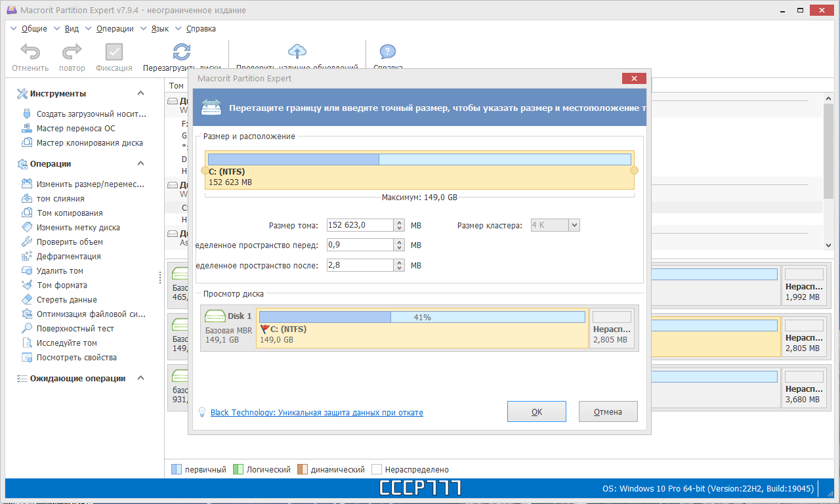Confirm the dialog with OK
The image size is (840, 504).
pos(537,411)
